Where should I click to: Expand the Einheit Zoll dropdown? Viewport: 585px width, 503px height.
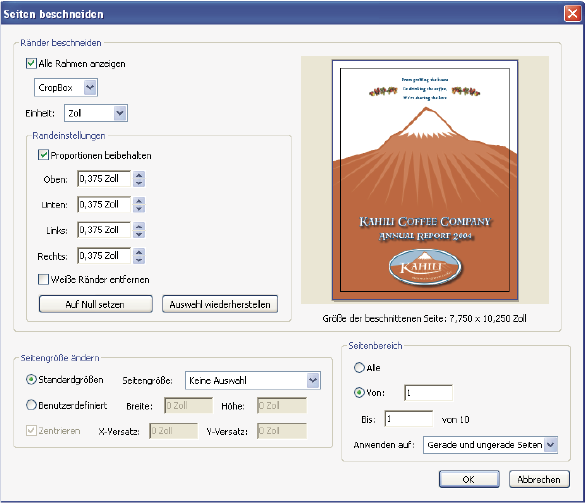click(x=120, y=113)
